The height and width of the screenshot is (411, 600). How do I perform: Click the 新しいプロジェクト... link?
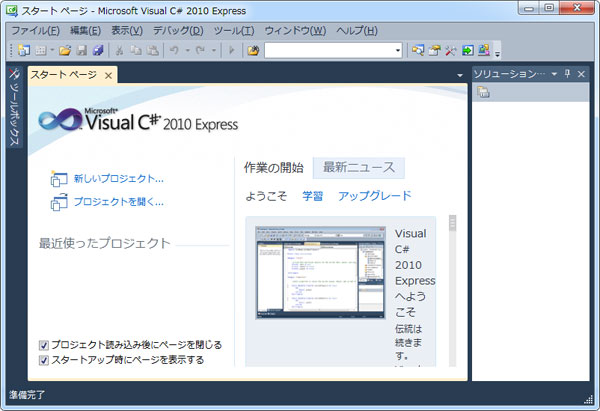click(119, 179)
